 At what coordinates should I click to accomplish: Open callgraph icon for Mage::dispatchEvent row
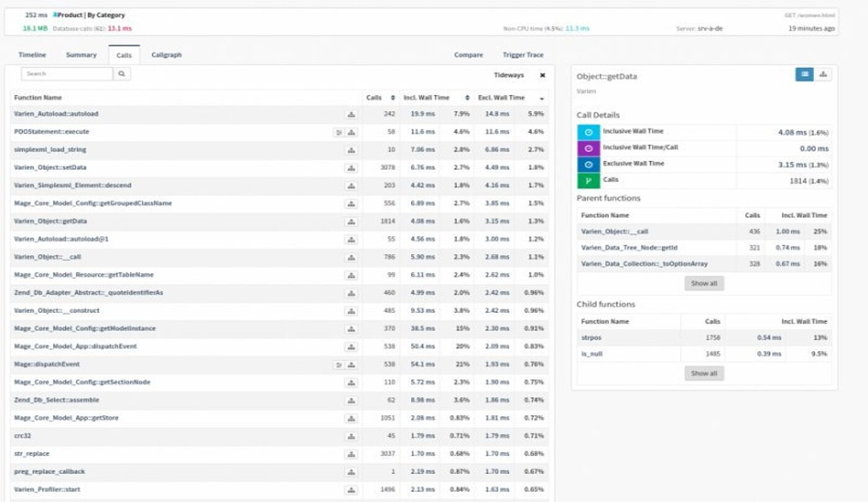[352, 364]
